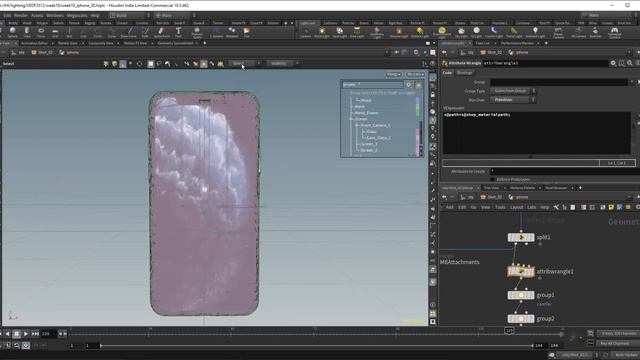Viewport: 640px width, 360px height.
Task: Open the No cam camera dropdown
Action: pos(416,74)
